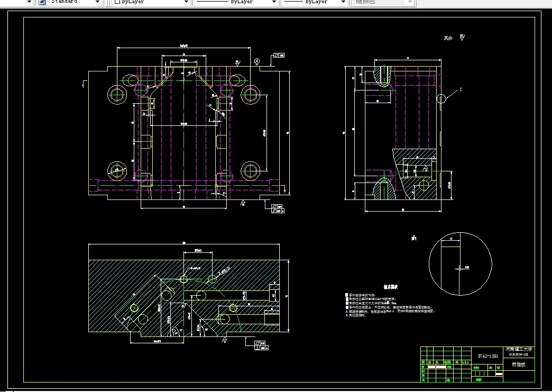Select the S7A1-13Si text in title block

click(488, 356)
